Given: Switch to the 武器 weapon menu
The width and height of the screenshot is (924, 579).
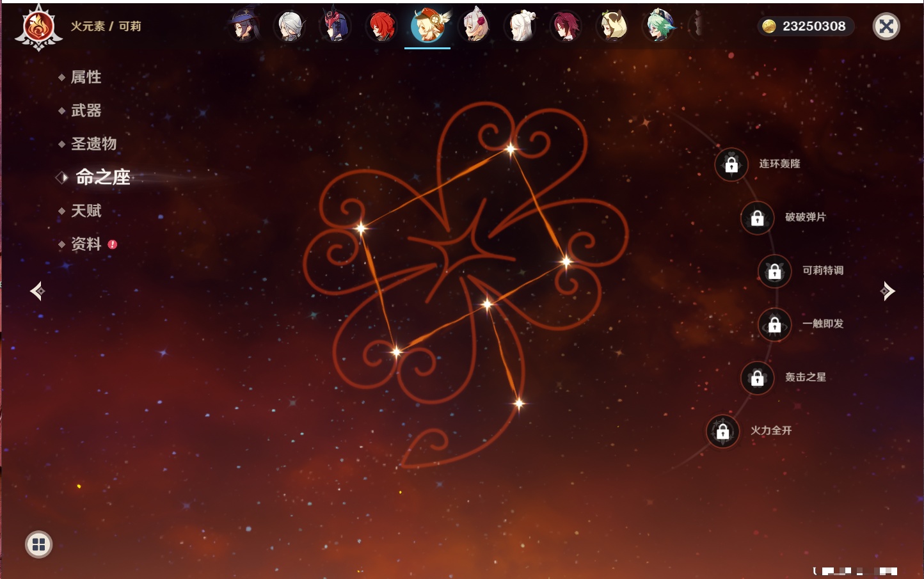Looking at the screenshot, I should click(x=86, y=111).
